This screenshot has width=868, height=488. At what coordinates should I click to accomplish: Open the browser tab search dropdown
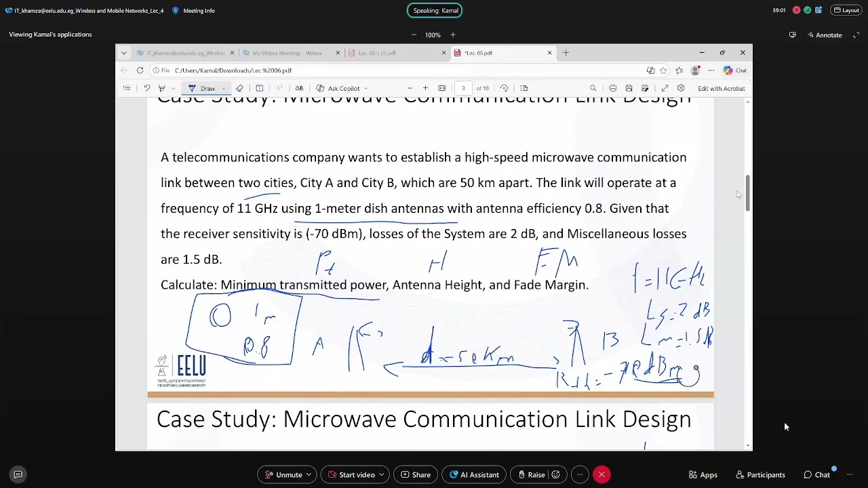[x=123, y=53]
